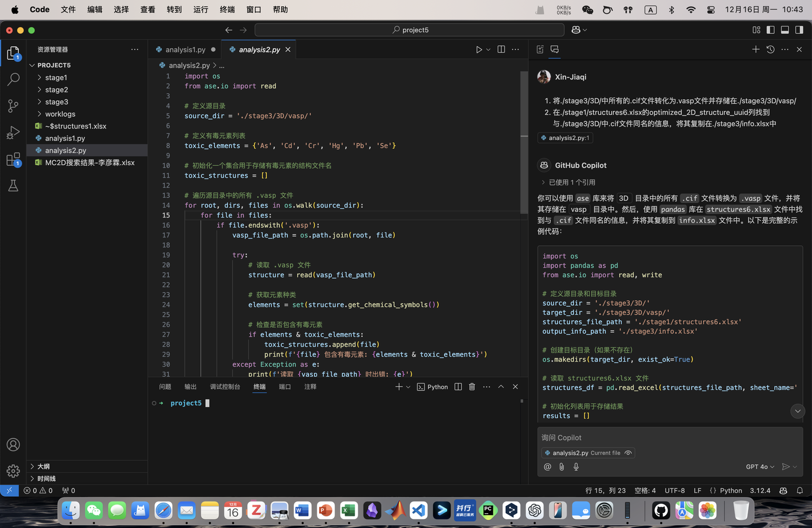Click the project5 search box
This screenshot has height=528, width=812.
click(408, 29)
